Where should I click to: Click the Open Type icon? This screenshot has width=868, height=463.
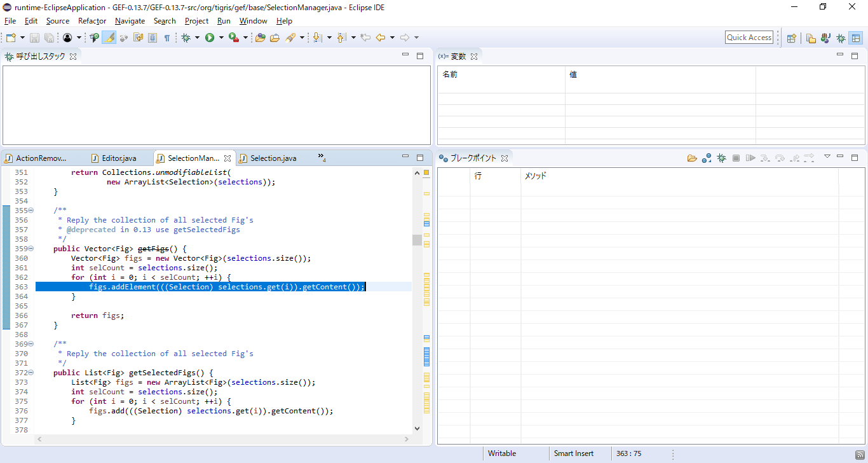pyautogui.click(x=261, y=38)
